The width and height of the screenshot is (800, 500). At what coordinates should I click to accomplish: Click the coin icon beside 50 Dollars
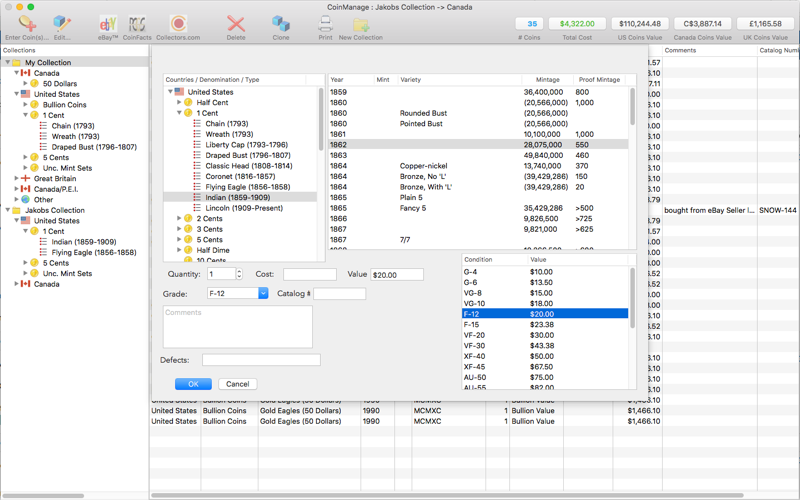[34, 84]
